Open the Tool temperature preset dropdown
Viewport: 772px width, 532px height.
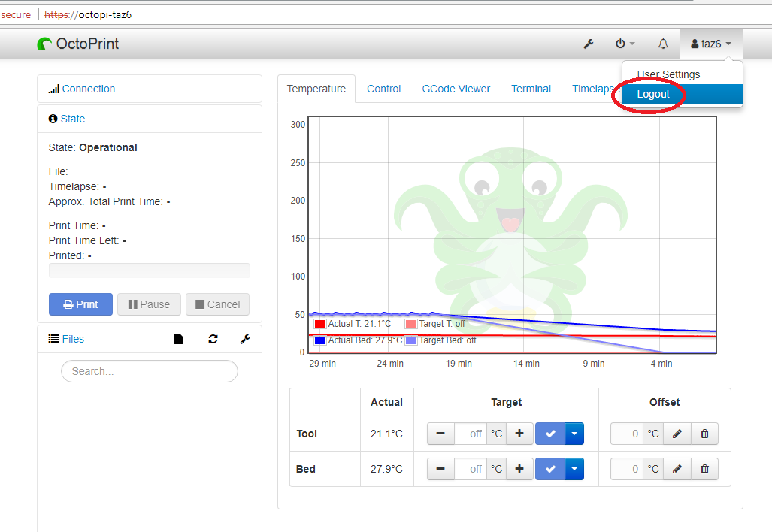[x=574, y=434]
